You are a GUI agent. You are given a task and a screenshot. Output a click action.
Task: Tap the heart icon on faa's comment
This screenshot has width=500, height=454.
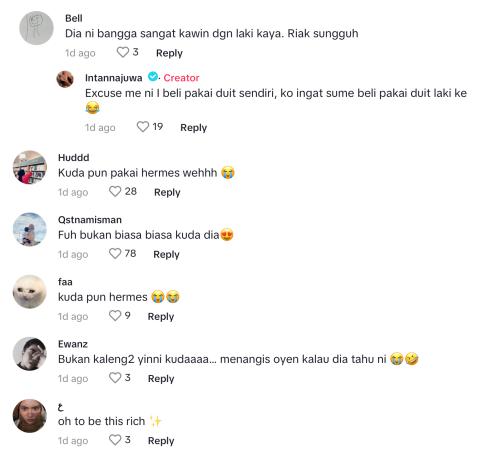point(115,316)
